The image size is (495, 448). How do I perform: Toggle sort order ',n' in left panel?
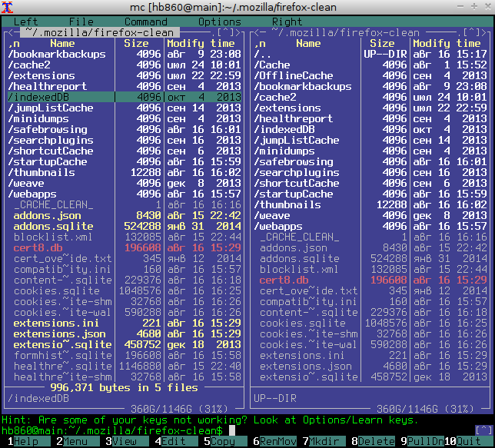(x=14, y=43)
